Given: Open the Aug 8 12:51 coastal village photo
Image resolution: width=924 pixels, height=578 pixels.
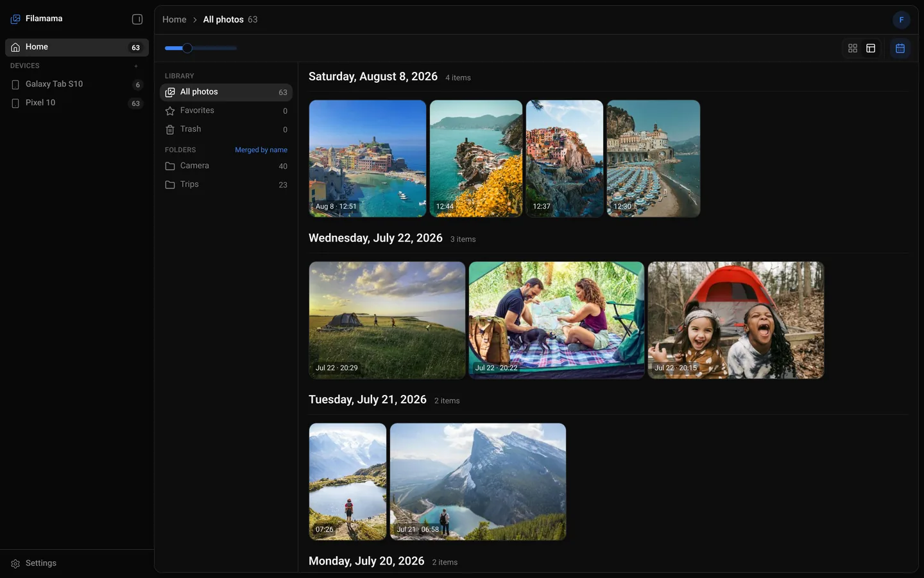Looking at the screenshot, I should point(368,159).
